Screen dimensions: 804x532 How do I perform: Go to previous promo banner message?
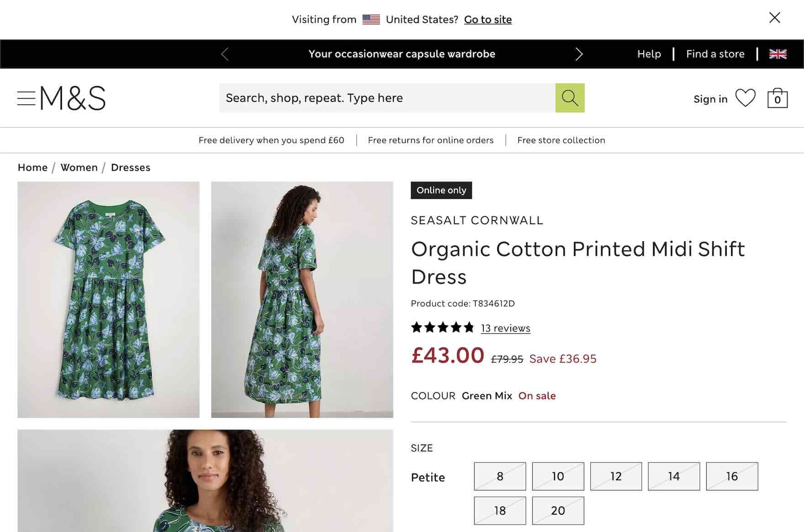coord(225,54)
